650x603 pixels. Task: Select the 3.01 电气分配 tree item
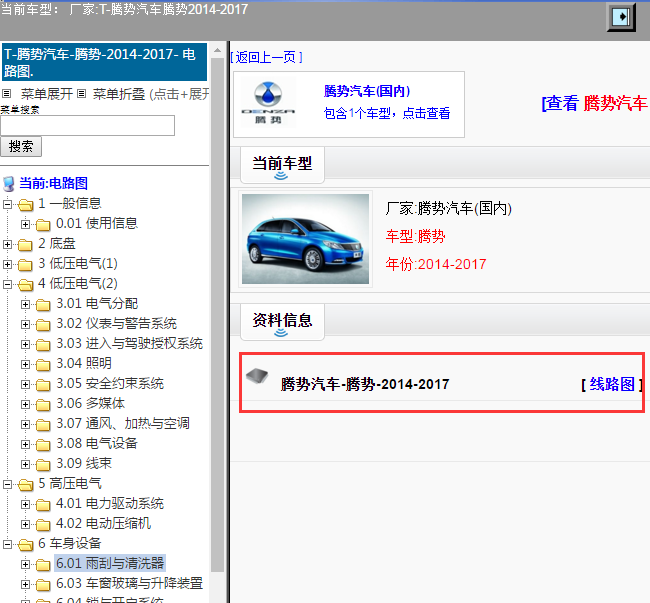tap(97, 304)
